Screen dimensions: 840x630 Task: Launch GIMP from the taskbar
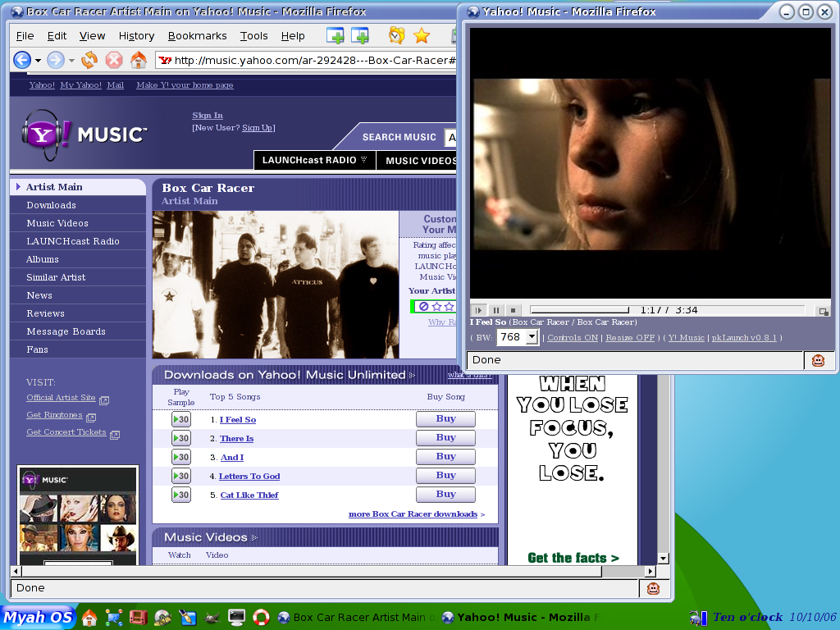click(x=212, y=617)
